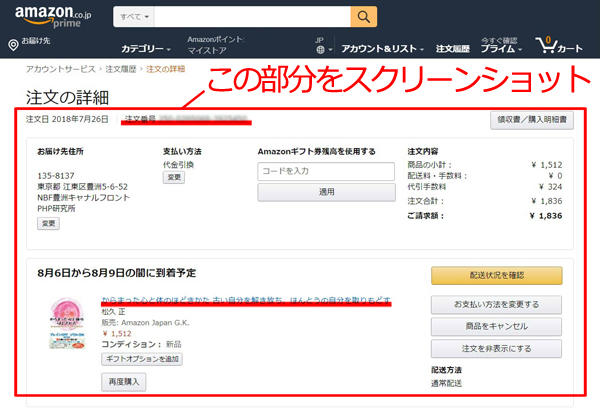Click the JP language globe icon
Image resolution: width=600 pixels, height=409 pixels.
coord(321,49)
